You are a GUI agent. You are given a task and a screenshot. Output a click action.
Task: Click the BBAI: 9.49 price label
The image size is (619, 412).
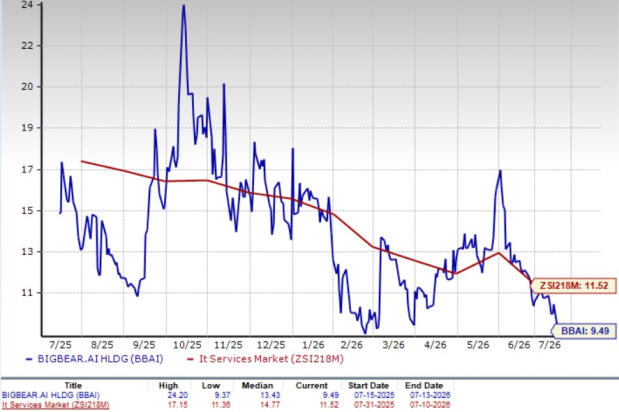click(x=584, y=331)
